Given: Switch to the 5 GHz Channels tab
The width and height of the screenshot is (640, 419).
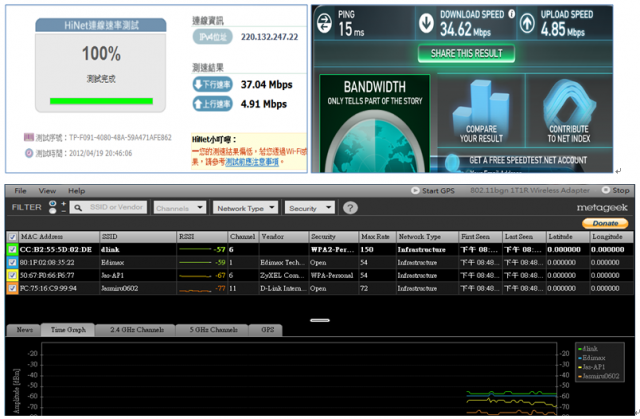Looking at the screenshot, I should (x=213, y=330).
